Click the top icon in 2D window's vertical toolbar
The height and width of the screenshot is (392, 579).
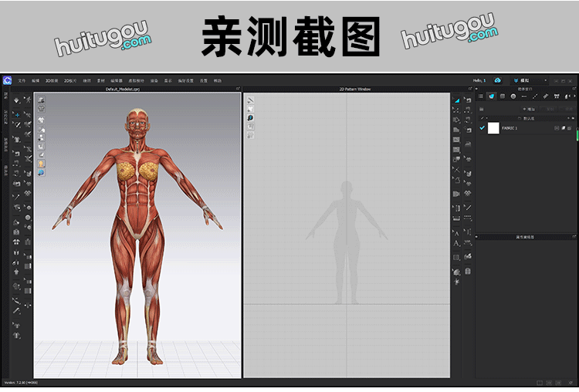pyautogui.click(x=250, y=100)
